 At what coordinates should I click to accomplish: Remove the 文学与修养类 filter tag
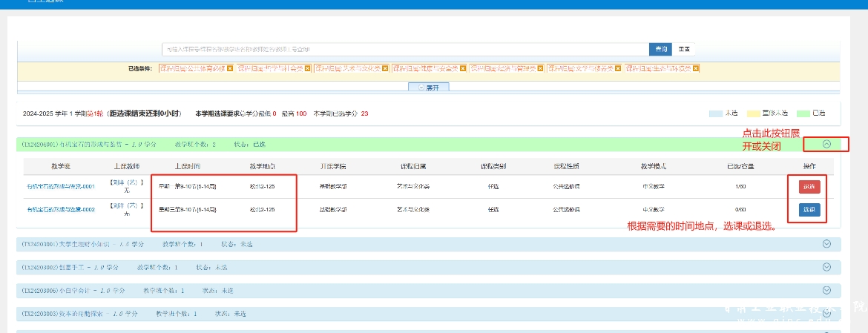[618, 68]
